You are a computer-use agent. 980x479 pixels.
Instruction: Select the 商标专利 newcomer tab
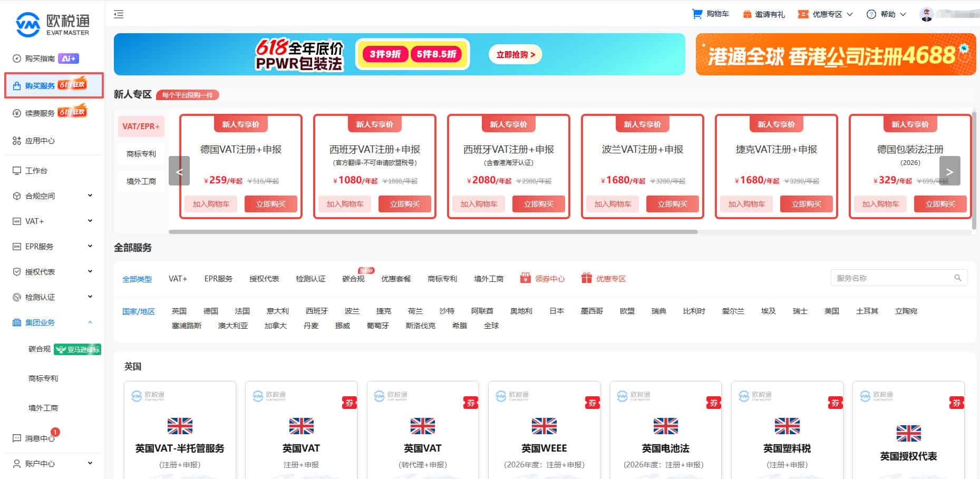coord(141,154)
